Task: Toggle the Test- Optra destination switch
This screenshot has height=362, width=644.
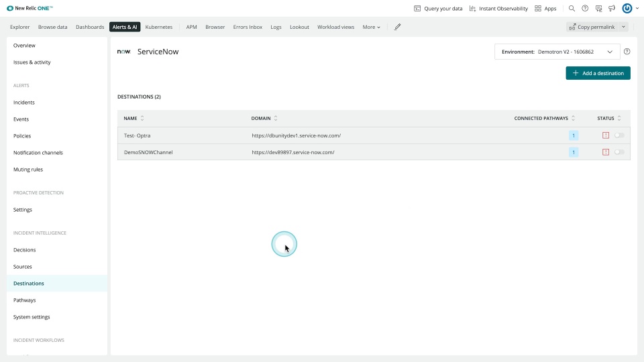Action: (619, 135)
